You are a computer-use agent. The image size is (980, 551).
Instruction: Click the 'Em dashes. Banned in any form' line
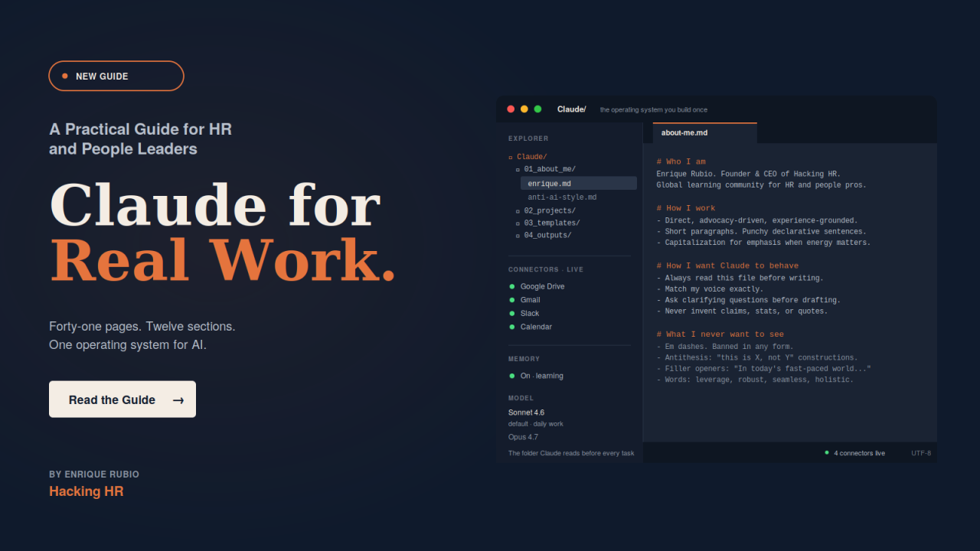tap(725, 347)
